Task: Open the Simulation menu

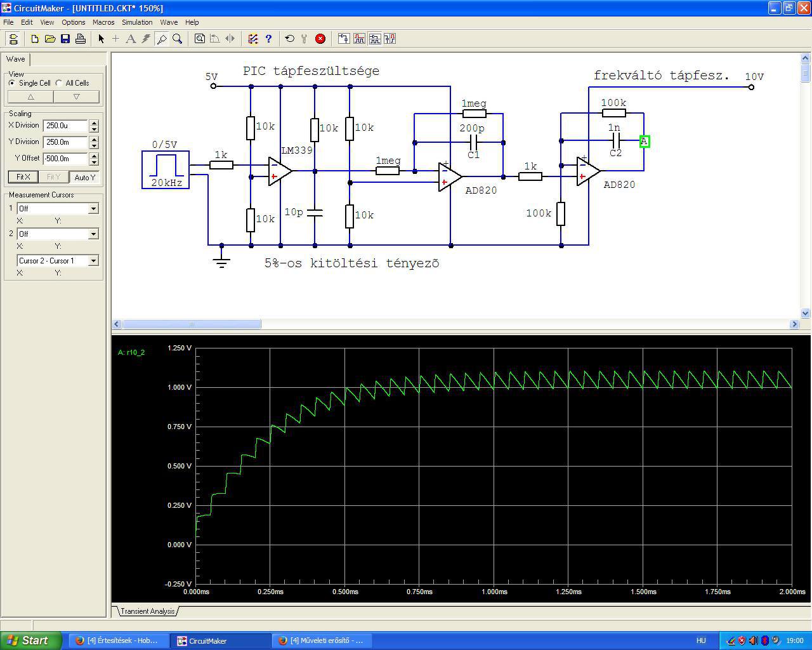Action: tap(137, 22)
